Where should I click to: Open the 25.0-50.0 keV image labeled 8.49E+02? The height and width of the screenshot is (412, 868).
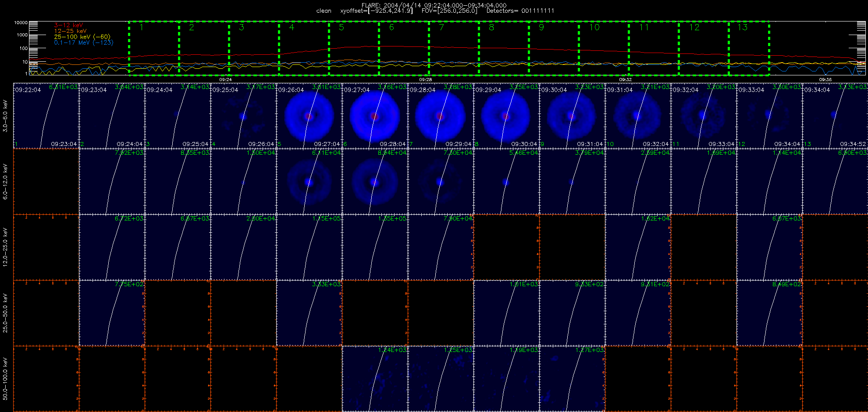769,313
